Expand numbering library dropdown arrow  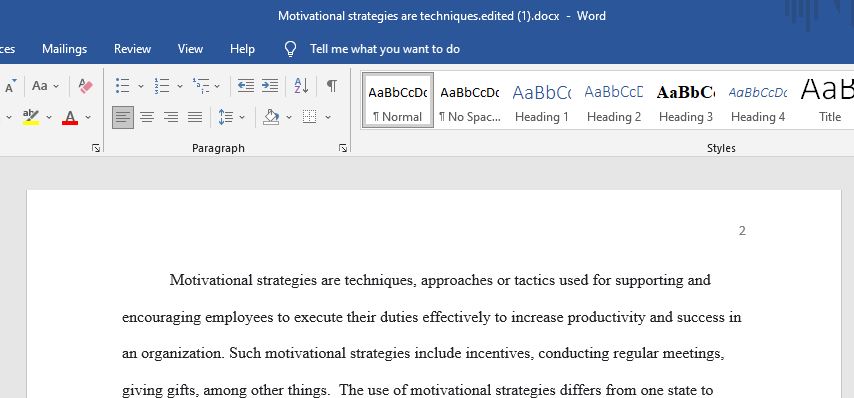point(179,86)
